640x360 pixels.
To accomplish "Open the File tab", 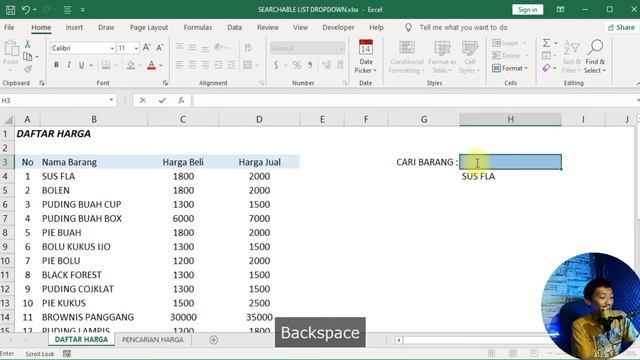I will 9,27.
